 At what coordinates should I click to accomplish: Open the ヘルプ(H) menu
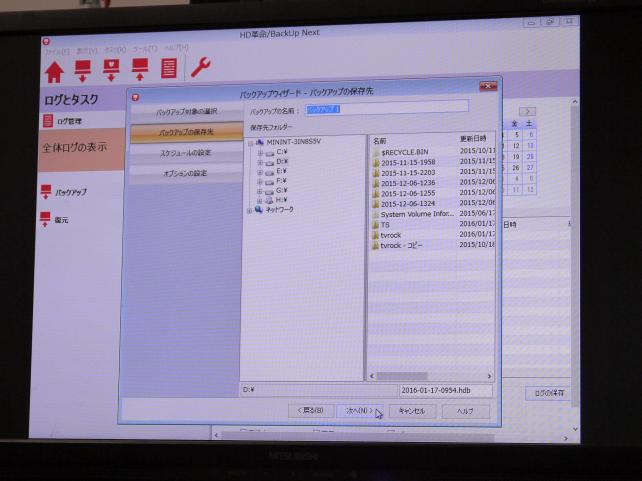click(176, 48)
